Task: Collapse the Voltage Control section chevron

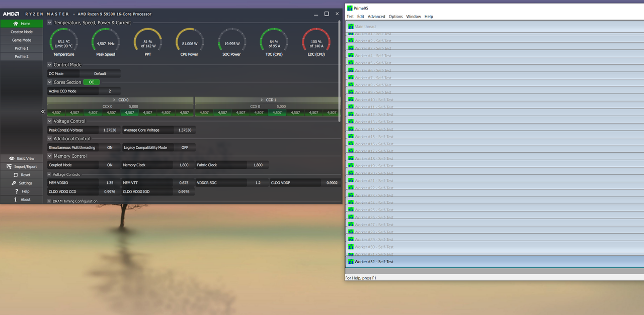Action: [x=49, y=121]
